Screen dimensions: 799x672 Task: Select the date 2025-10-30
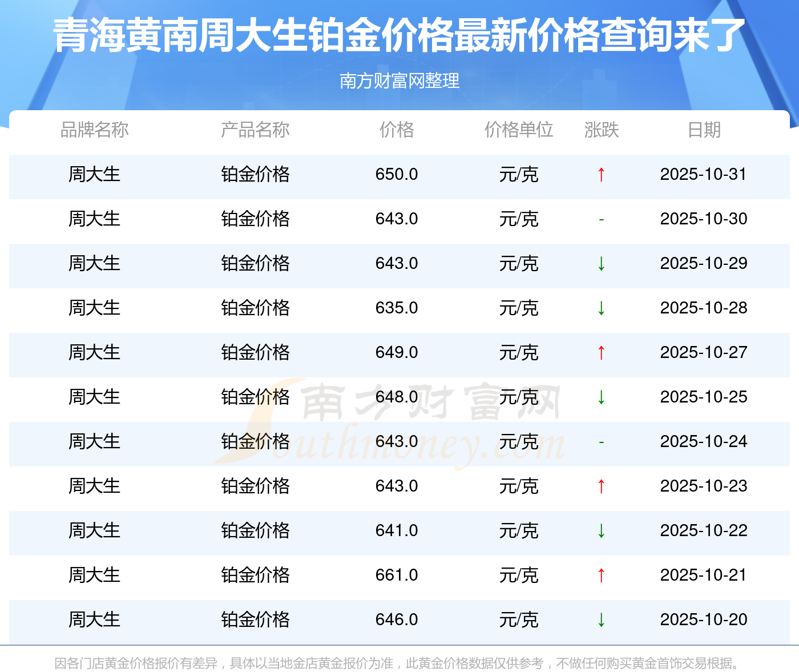[x=704, y=219]
